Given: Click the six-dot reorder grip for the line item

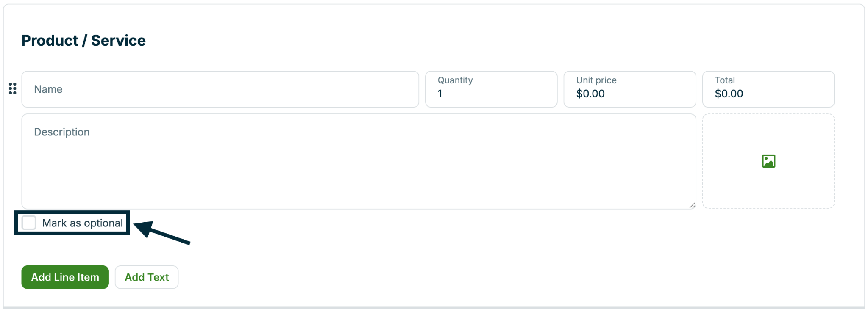Looking at the screenshot, I should [x=11, y=89].
